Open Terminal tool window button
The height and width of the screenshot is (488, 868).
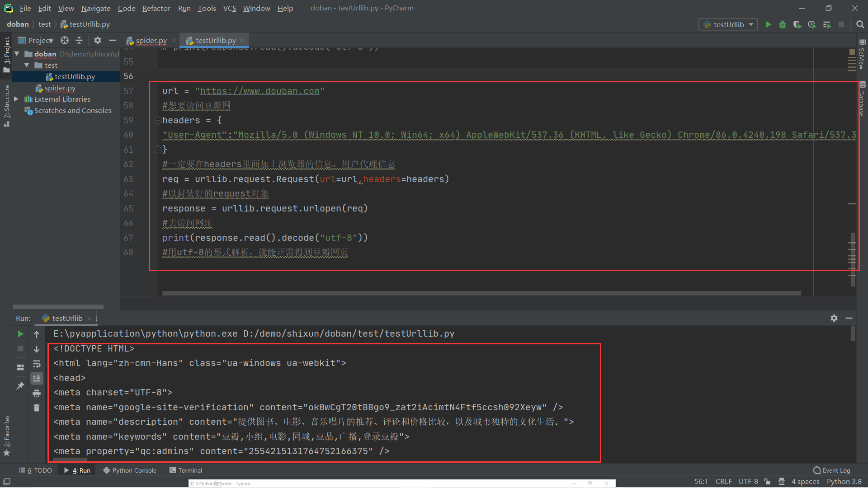click(x=186, y=470)
